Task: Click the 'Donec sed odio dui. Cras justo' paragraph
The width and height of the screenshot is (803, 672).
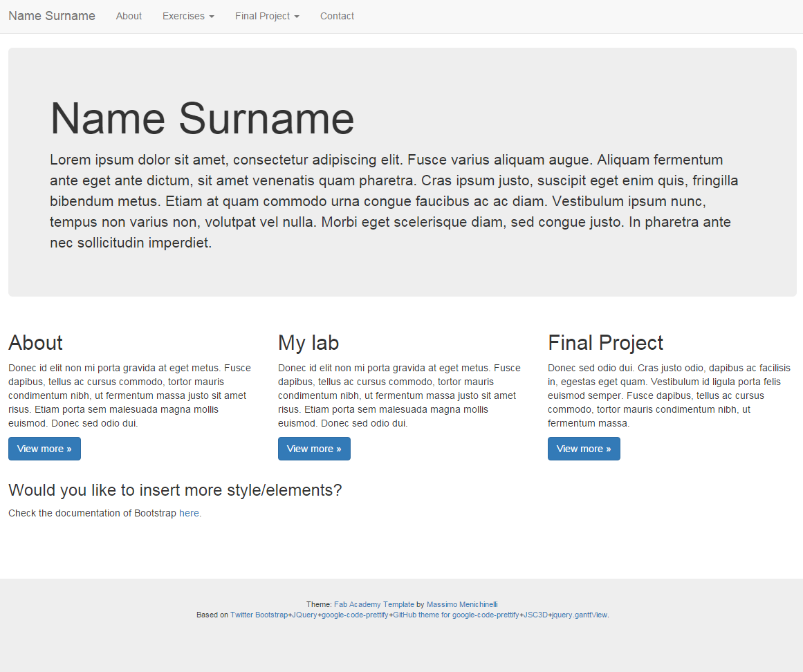Action: [669, 395]
